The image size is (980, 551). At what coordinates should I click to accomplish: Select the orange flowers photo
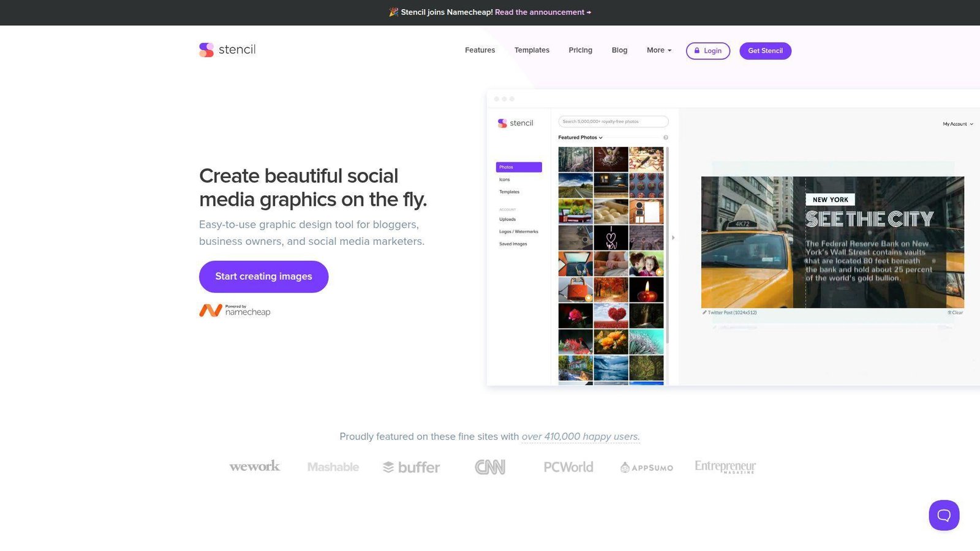pos(611,342)
